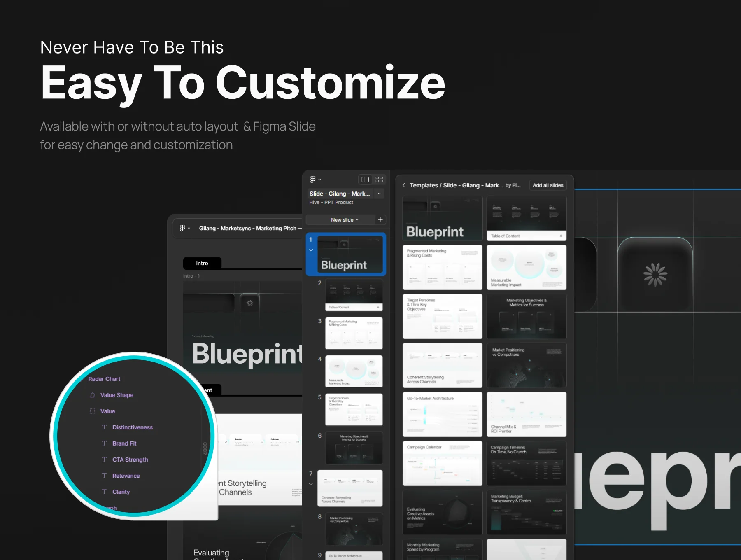Collapse the chevron below slide number 1

[311, 250]
